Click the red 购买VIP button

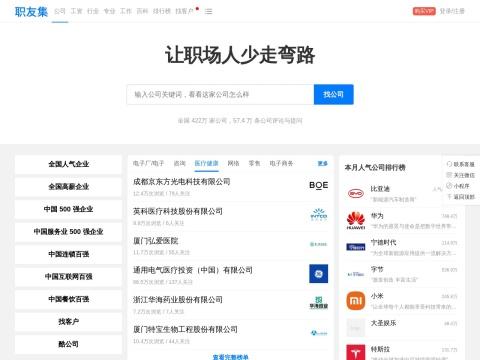pyautogui.click(x=424, y=11)
